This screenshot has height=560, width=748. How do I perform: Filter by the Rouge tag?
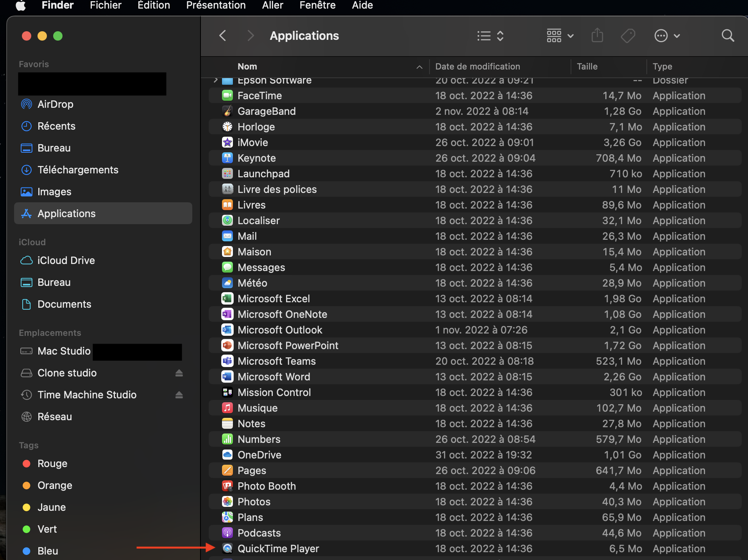tap(103, 464)
